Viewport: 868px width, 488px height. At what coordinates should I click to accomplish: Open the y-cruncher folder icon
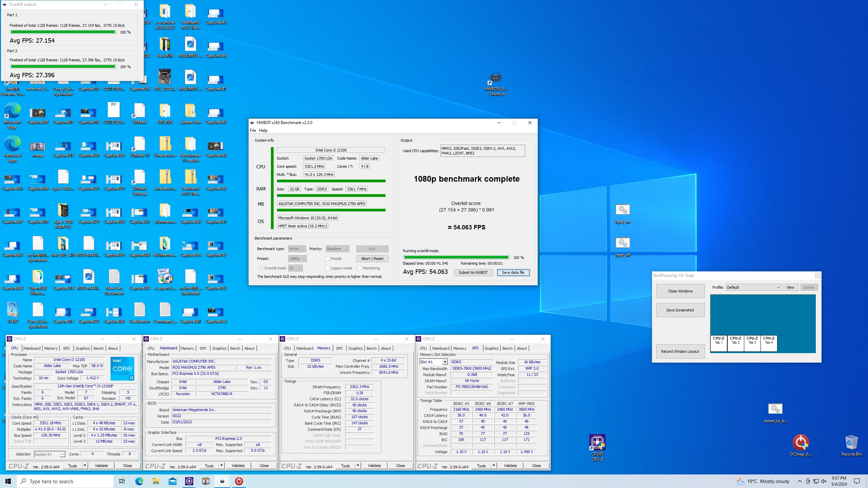tap(165, 16)
